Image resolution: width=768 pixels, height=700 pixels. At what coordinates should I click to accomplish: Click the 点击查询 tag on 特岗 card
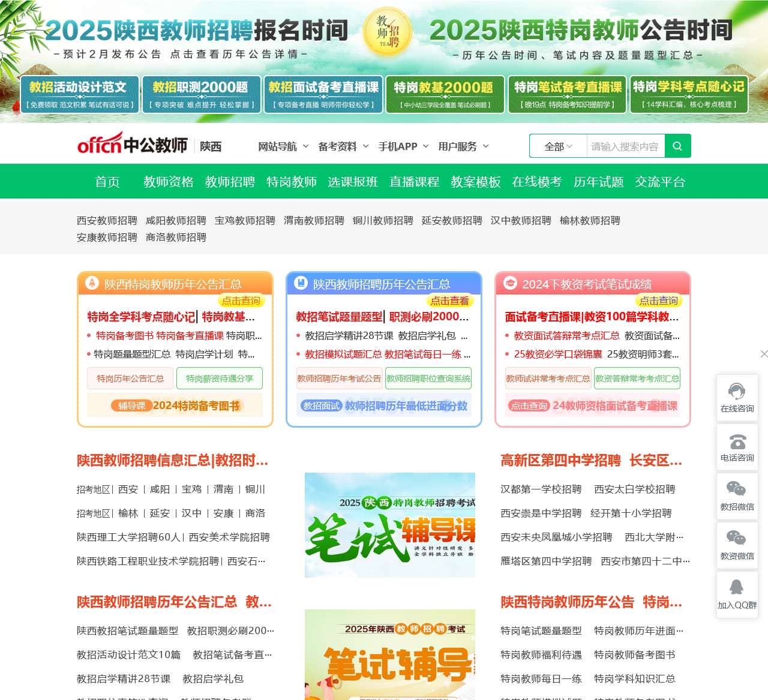pyautogui.click(x=241, y=301)
